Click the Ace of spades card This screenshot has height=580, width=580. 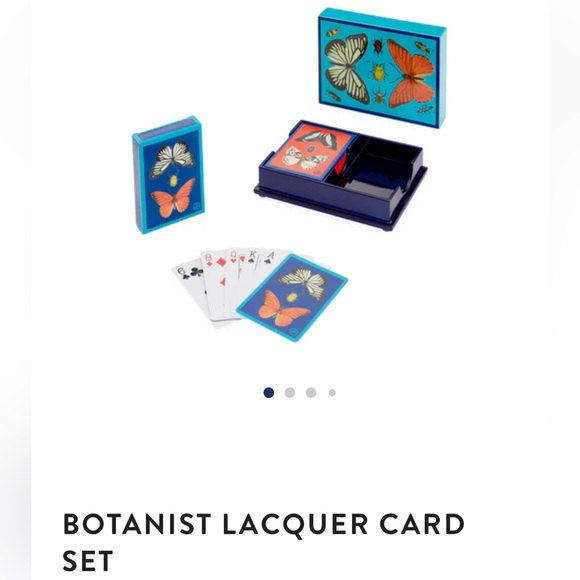(273, 257)
